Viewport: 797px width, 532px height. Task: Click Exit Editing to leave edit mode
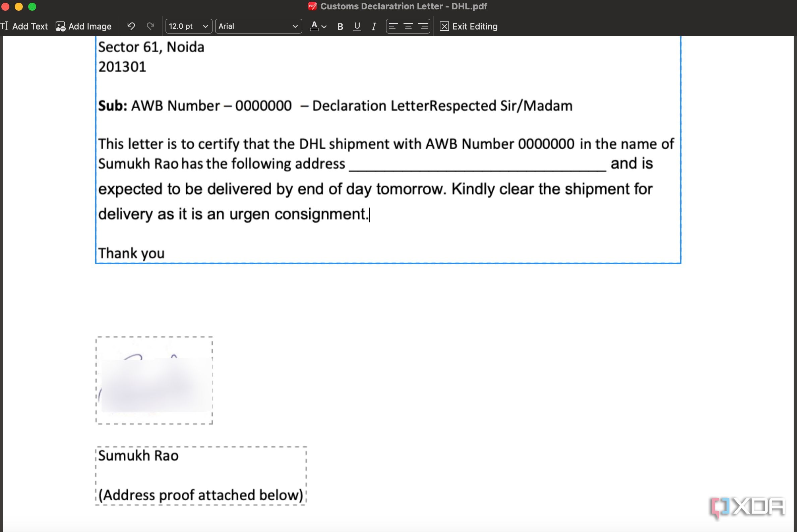pos(468,26)
